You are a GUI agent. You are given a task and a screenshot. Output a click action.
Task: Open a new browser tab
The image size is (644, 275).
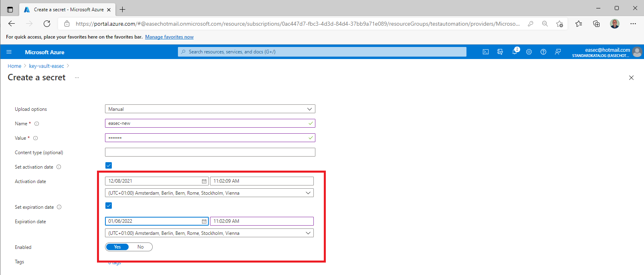[123, 10]
